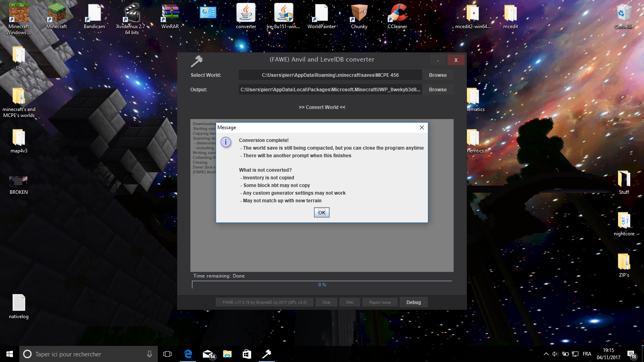
Task: Select the Chunky desktop icon
Action: (359, 16)
